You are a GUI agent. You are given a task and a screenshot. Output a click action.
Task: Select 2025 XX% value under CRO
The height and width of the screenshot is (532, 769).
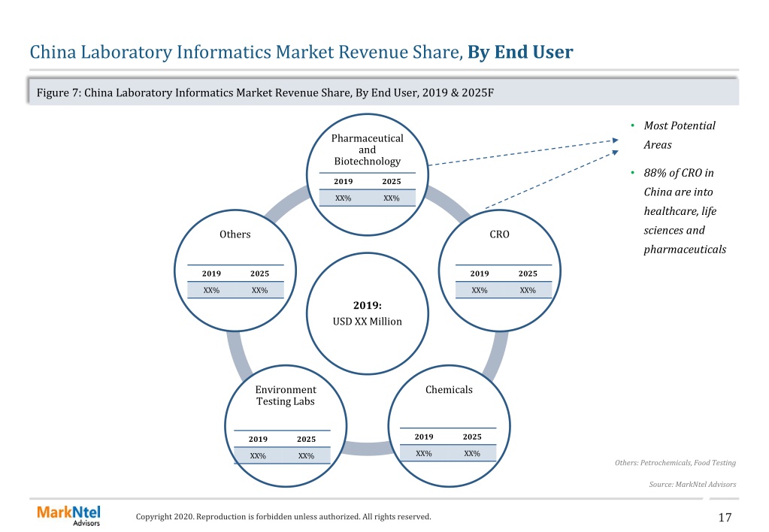528,290
